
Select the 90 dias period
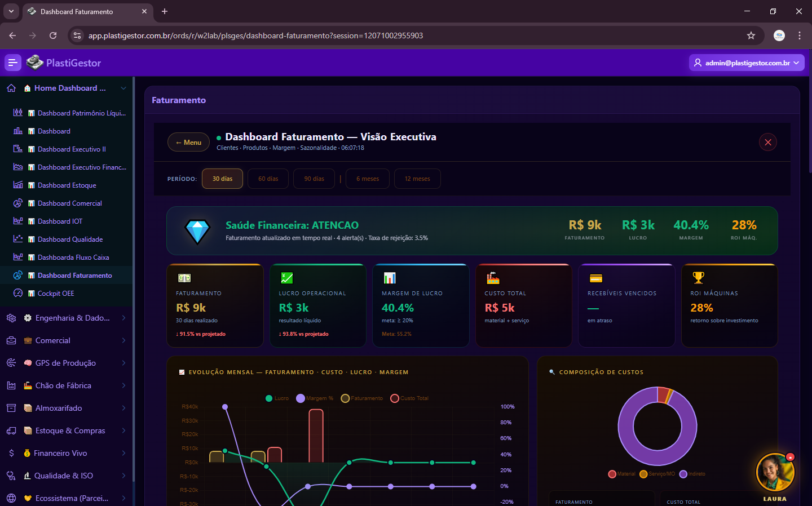pyautogui.click(x=314, y=179)
